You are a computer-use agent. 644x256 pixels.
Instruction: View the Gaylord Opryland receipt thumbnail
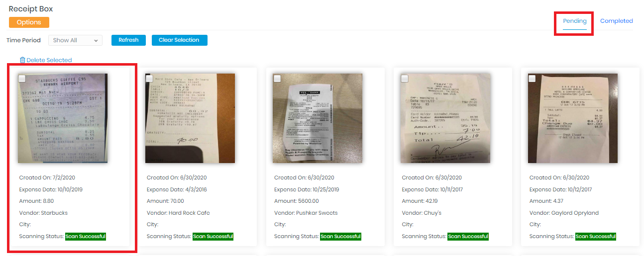click(x=572, y=118)
